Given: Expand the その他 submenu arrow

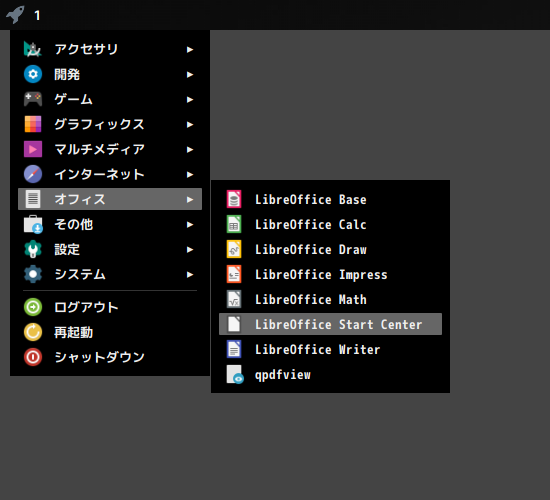Looking at the screenshot, I should pyautogui.click(x=190, y=225).
